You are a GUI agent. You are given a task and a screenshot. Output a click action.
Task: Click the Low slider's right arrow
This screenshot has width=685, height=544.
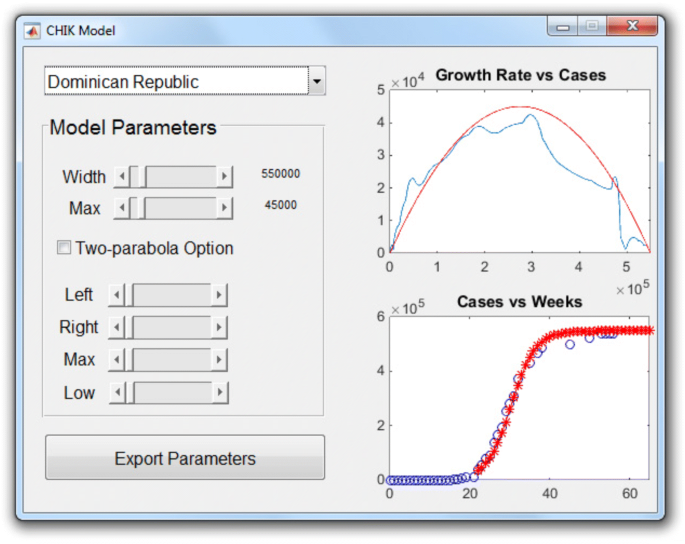[220, 392]
